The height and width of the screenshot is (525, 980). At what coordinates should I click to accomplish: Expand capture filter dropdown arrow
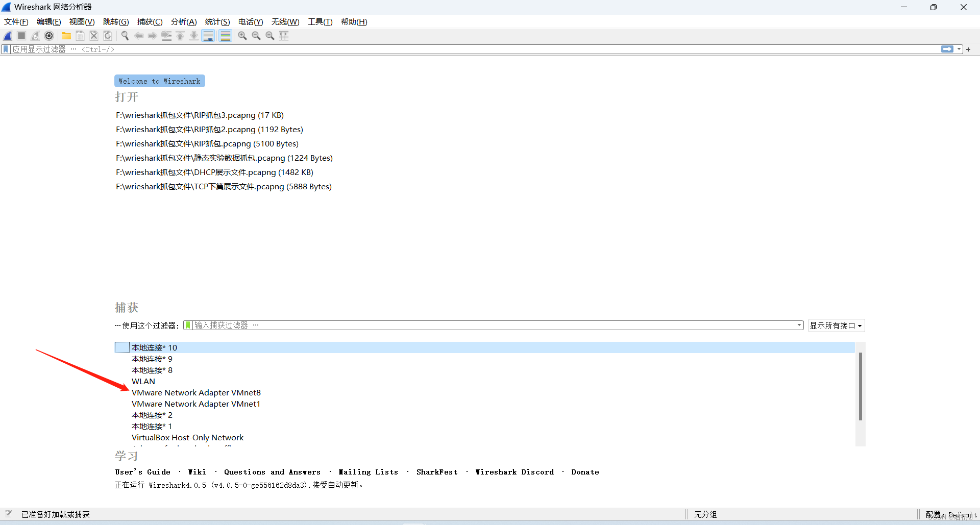(799, 326)
